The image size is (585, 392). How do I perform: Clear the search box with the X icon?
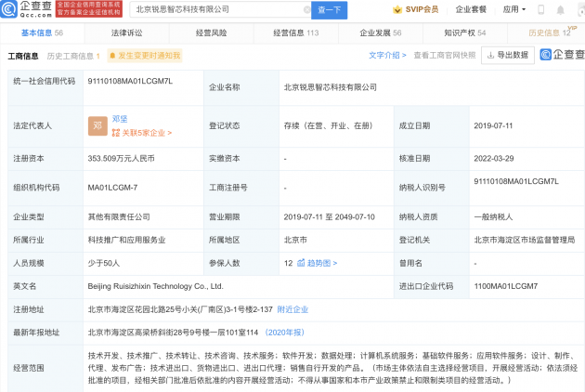[307, 9]
